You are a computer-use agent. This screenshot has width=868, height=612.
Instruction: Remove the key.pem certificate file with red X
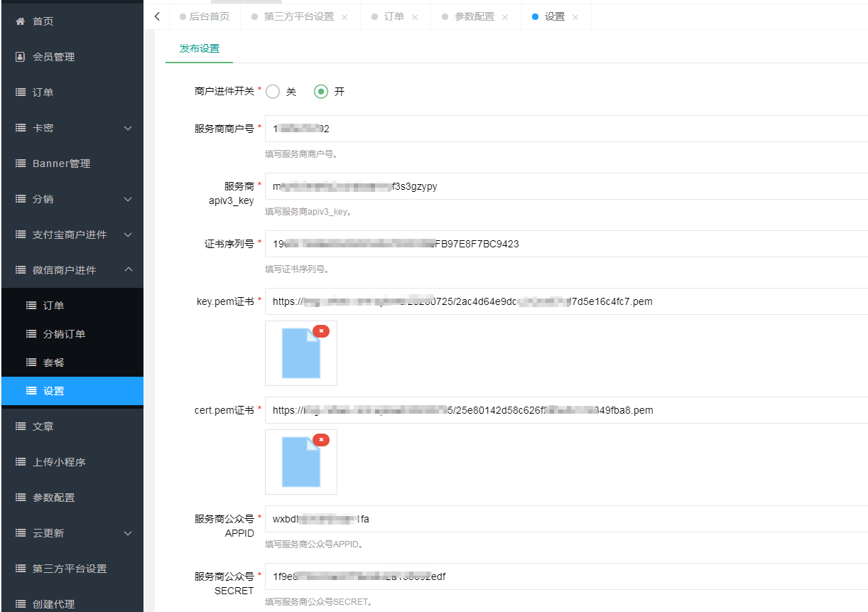pyautogui.click(x=321, y=331)
